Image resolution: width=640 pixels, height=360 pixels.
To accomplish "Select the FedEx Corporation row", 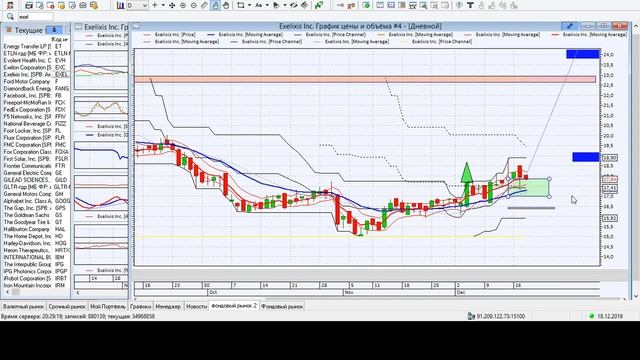I will [36, 110].
